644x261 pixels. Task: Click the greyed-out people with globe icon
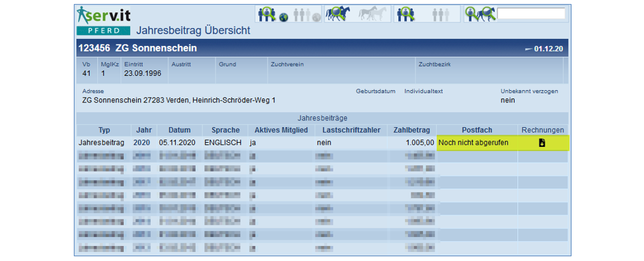pyautogui.click(x=307, y=14)
